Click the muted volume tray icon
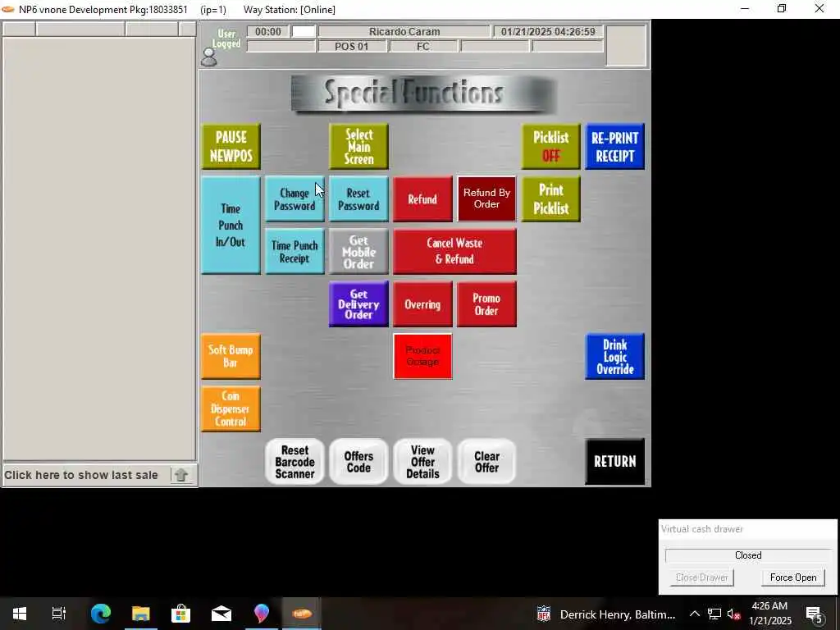Screen dimensions: 840x630 tap(734, 614)
